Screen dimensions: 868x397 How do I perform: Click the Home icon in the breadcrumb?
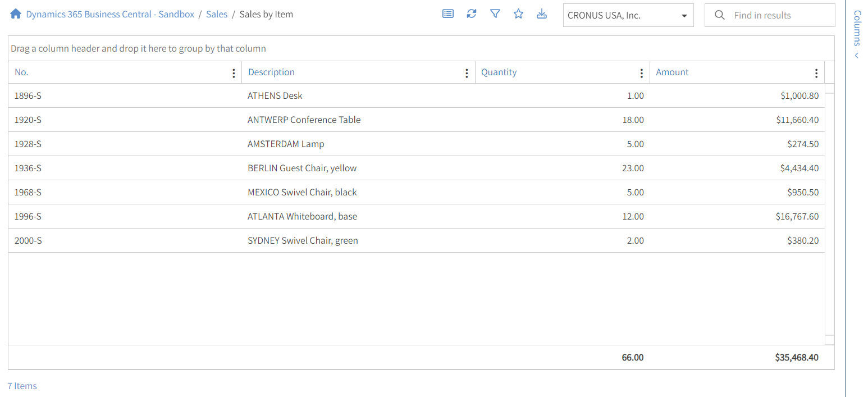point(15,13)
